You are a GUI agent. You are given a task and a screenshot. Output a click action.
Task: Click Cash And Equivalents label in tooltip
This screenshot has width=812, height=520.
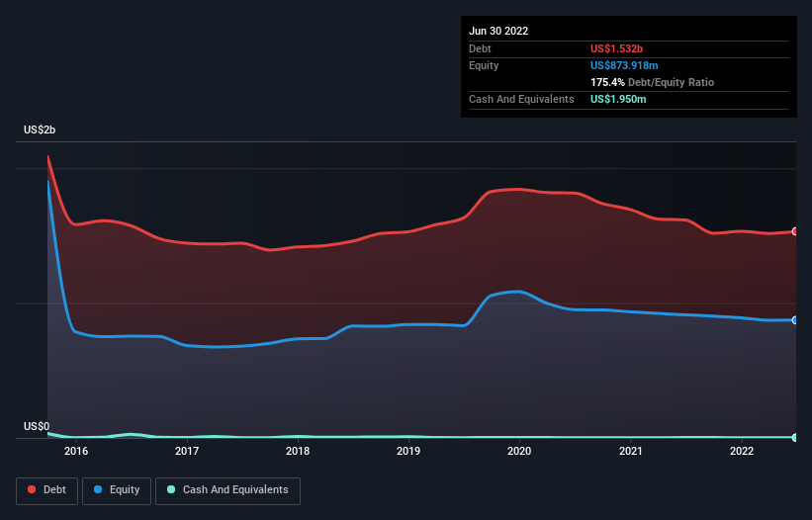coord(521,99)
